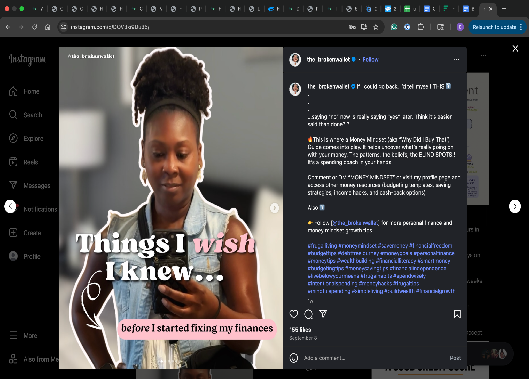Open the three-dot menu behind the post overlay

[483, 55]
